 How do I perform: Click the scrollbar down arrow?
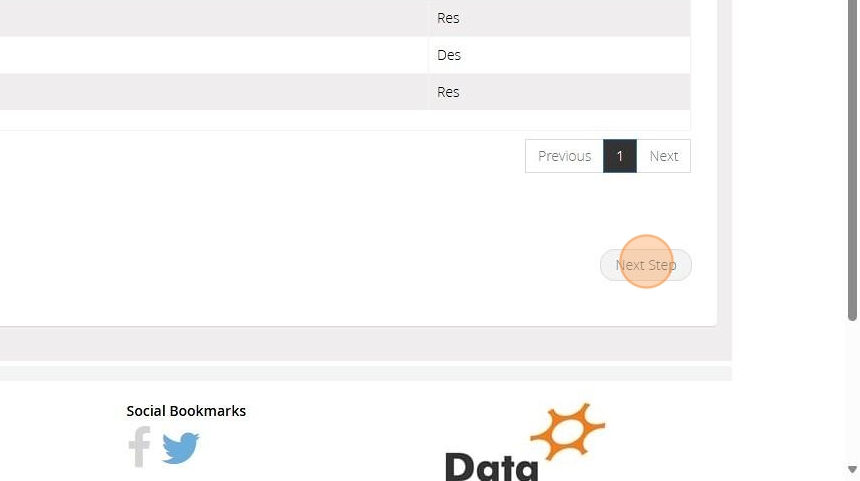pyautogui.click(x=852, y=469)
